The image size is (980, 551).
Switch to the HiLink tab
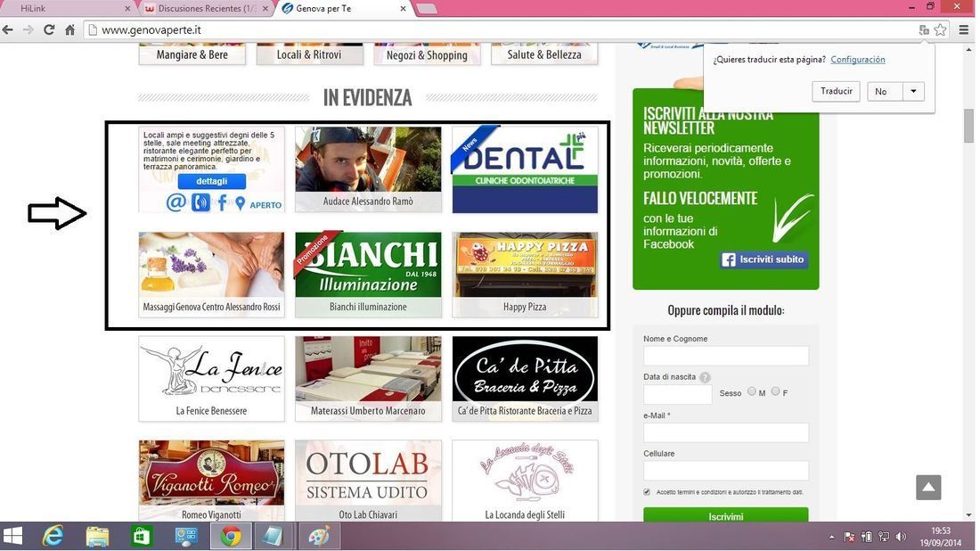68,8
